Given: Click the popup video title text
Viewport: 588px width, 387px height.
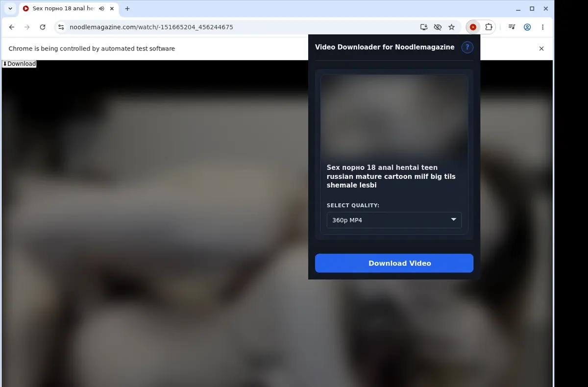Looking at the screenshot, I should pos(391,176).
